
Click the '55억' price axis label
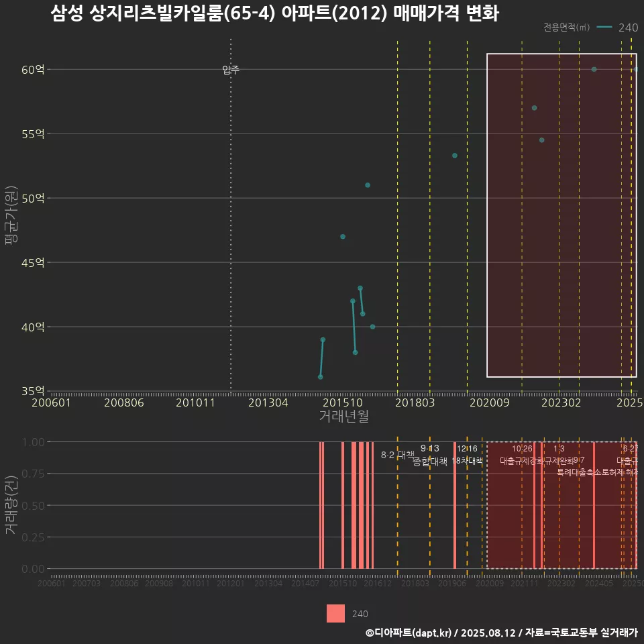pos(33,134)
